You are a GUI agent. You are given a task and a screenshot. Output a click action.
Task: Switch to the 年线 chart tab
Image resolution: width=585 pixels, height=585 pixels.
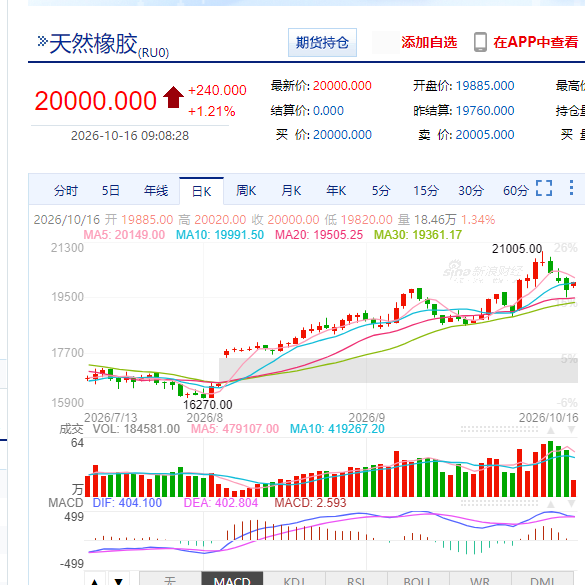click(156, 191)
